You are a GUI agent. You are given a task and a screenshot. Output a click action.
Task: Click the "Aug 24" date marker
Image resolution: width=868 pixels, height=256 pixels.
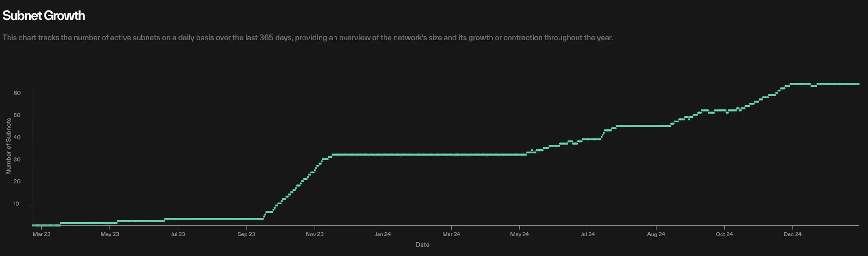pyautogui.click(x=656, y=234)
